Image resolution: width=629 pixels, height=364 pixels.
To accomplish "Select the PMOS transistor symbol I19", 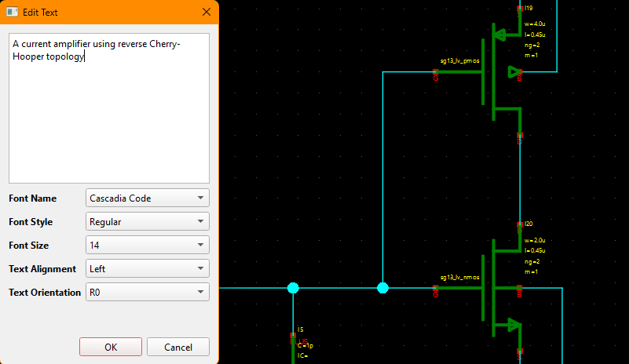I will (495, 72).
